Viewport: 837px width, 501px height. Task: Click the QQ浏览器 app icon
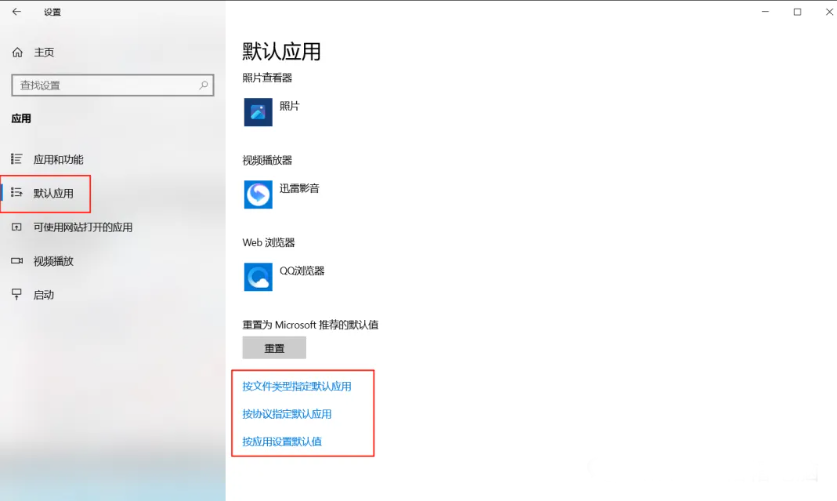click(258, 277)
